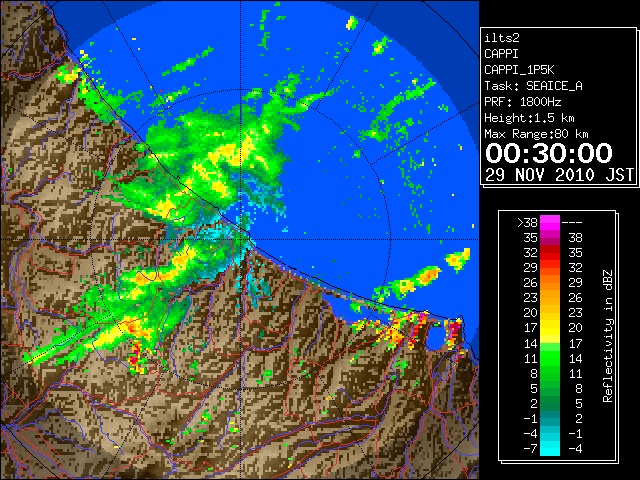640x480 pixels.
Task: Click the '29 NOV 2010 JST' date
Action: click(559, 175)
